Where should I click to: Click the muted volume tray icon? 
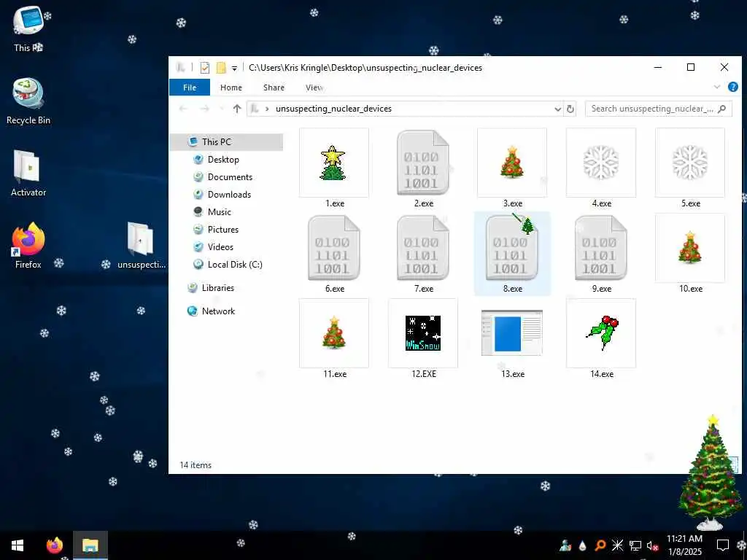coord(653,545)
